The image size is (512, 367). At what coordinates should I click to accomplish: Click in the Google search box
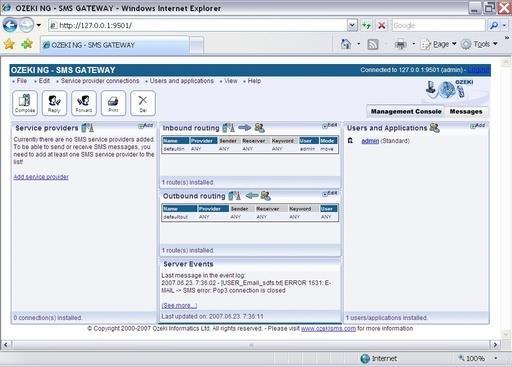(438, 25)
